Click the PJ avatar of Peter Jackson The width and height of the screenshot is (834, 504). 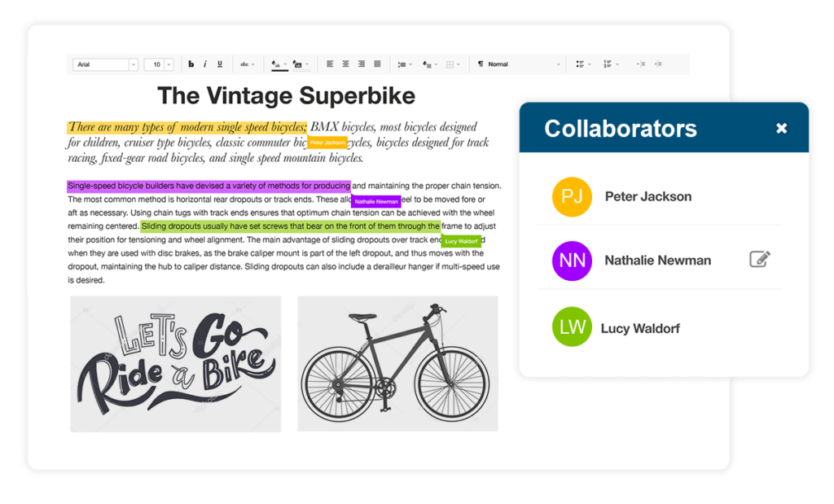pyautogui.click(x=572, y=197)
